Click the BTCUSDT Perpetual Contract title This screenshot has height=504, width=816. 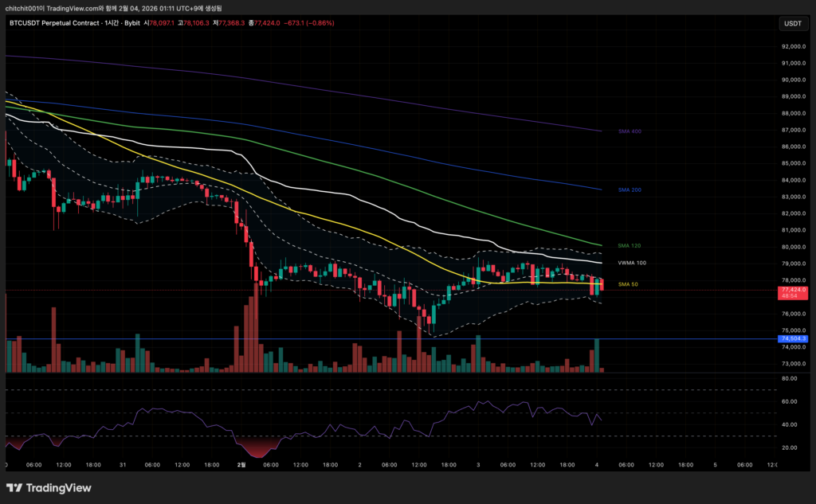54,23
